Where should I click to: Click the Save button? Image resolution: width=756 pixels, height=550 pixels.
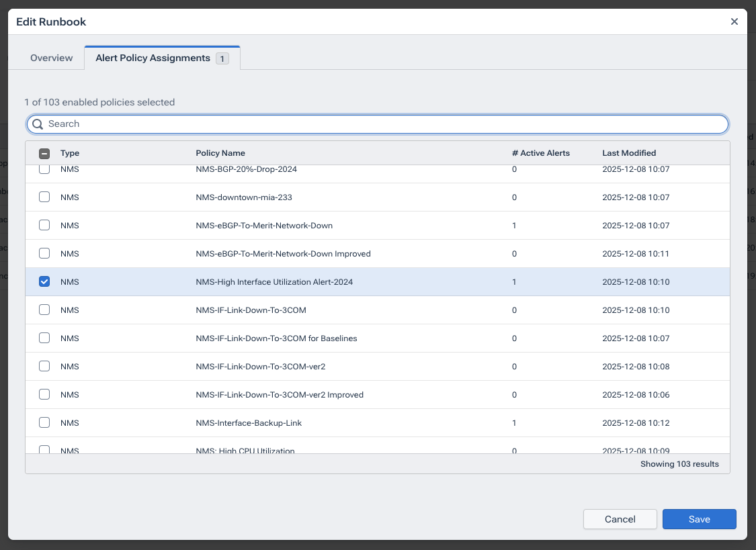click(x=699, y=518)
